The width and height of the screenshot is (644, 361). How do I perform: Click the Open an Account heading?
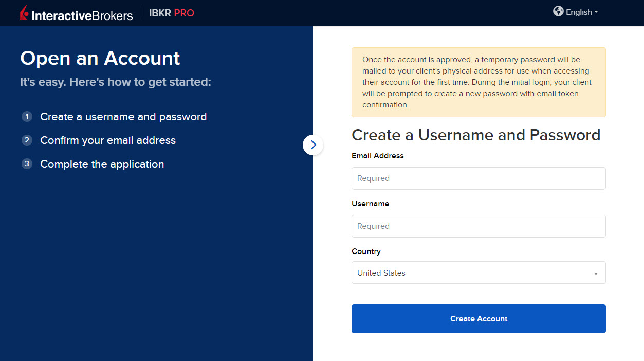(x=100, y=58)
